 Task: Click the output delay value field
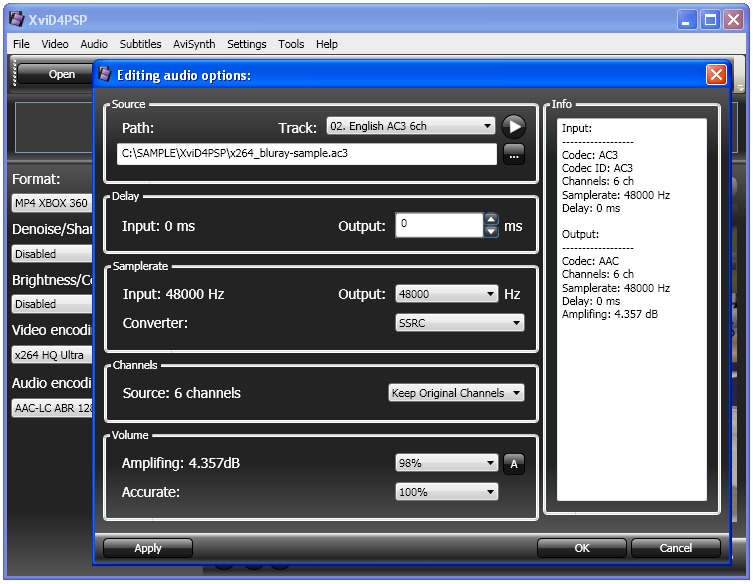[x=439, y=225]
